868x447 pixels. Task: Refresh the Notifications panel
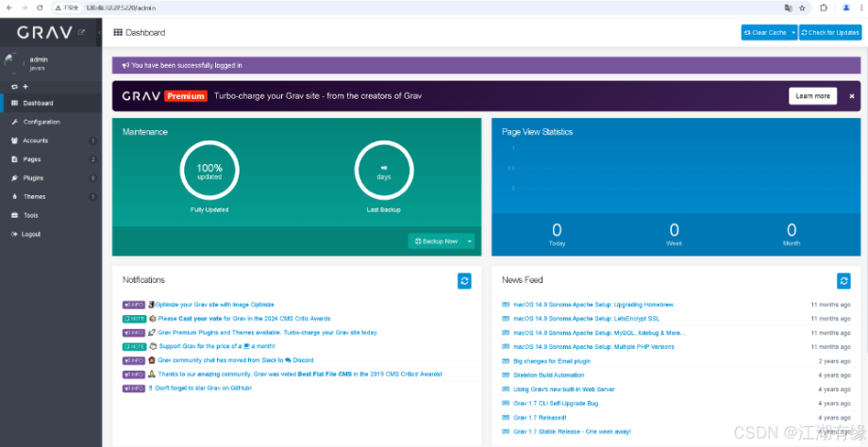(x=464, y=281)
